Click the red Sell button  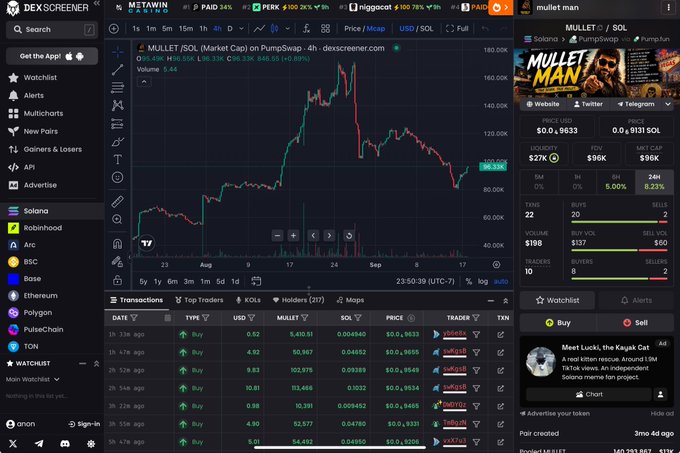[x=635, y=323]
